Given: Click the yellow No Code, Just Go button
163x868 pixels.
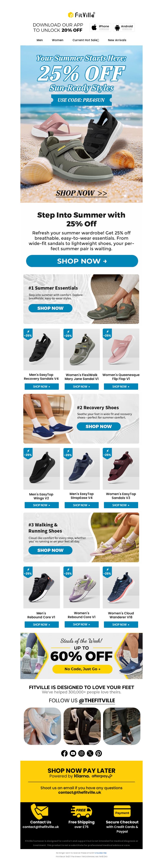Looking at the screenshot, I should [82, 668].
